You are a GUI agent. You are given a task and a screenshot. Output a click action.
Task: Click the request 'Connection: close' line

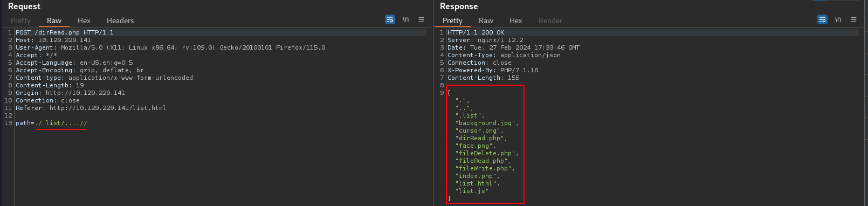(x=47, y=100)
